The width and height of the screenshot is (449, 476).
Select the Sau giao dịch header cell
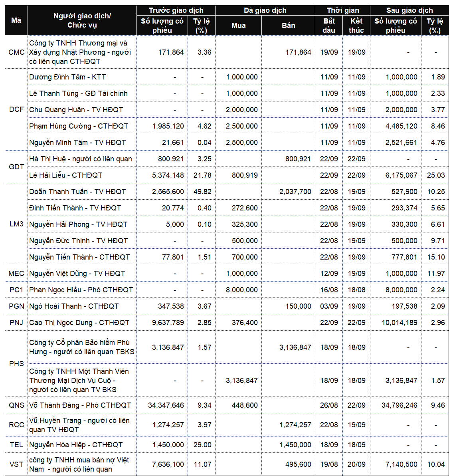[x=409, y=10]
